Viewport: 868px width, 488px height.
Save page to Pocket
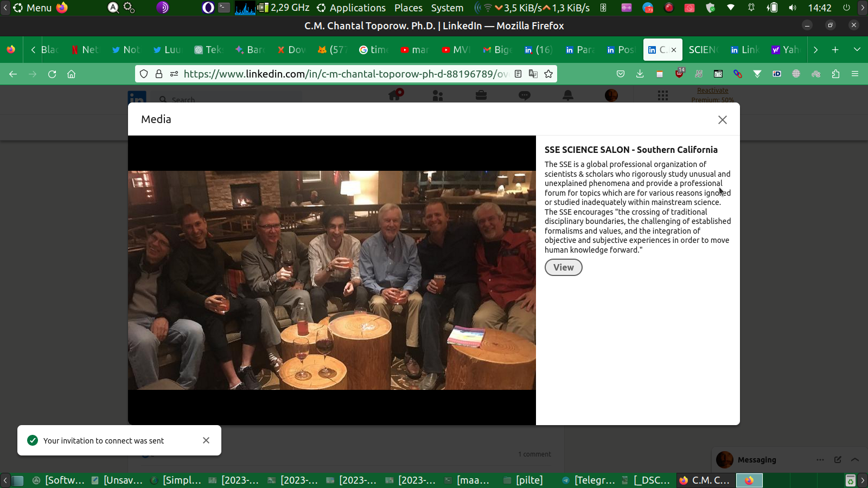coord(621,74)
